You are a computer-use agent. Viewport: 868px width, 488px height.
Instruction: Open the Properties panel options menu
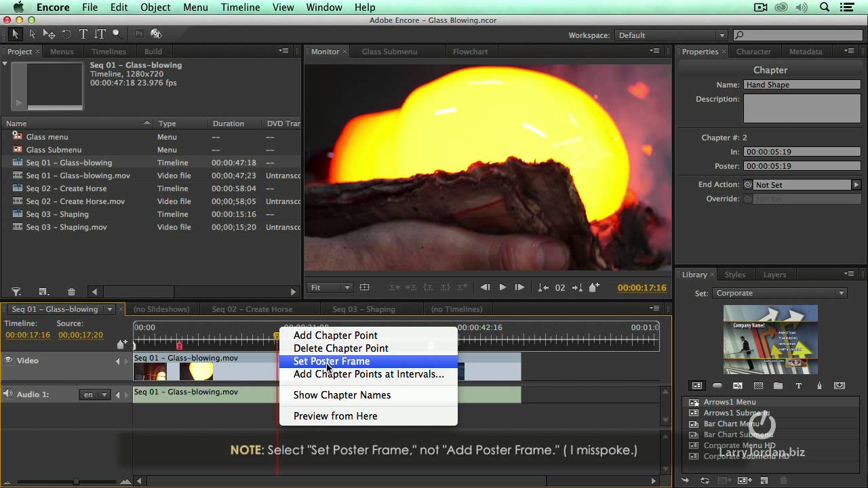pos(849,51)
